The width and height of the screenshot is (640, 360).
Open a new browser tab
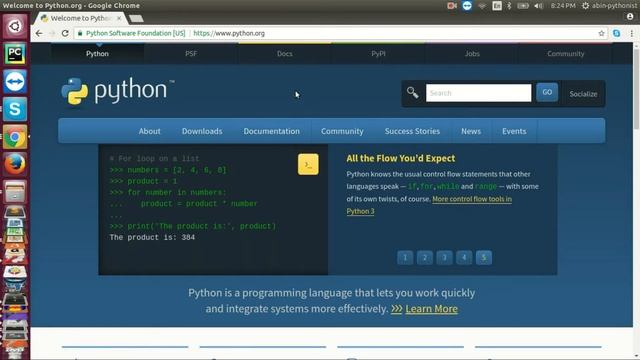(136, 18)
